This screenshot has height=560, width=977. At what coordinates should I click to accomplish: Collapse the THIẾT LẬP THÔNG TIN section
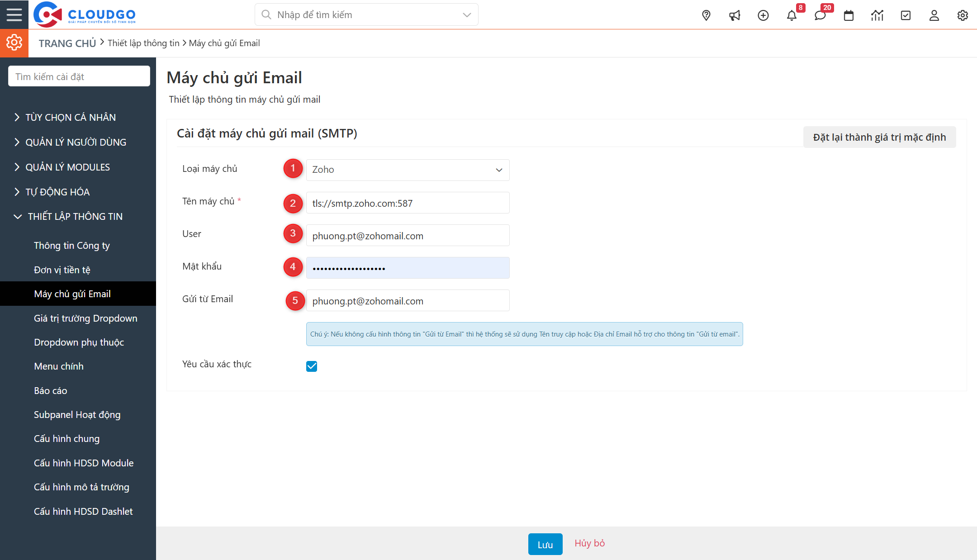point(75,216)
